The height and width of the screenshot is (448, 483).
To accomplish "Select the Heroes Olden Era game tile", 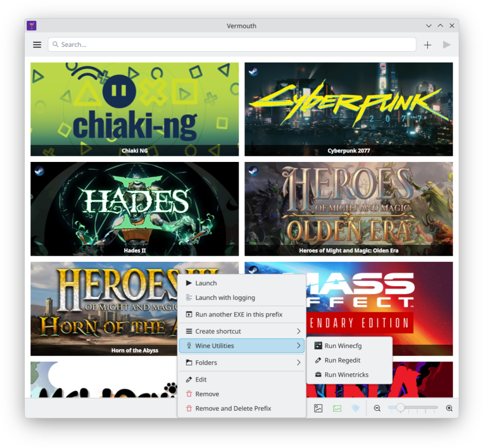I will [x=348, y=209].
